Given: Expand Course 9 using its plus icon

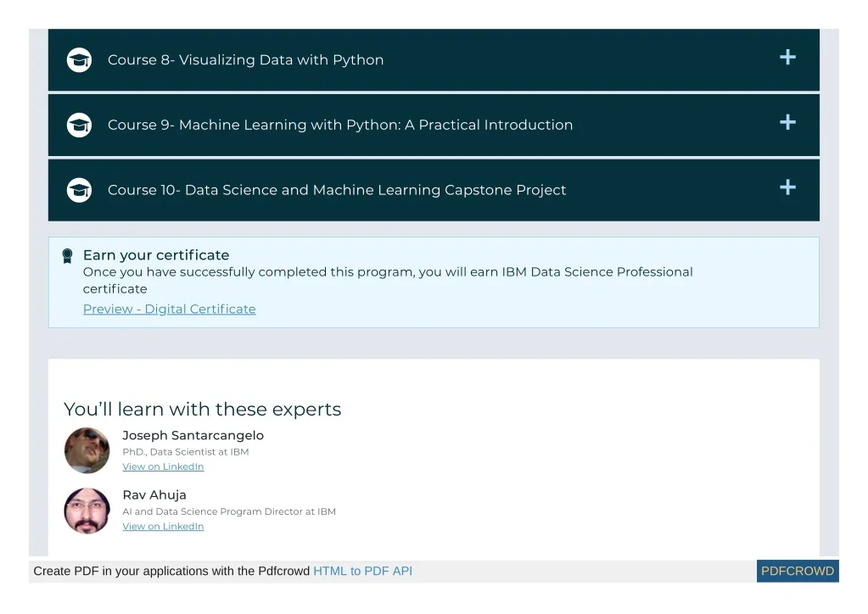Looking at the screenshot, I should [787, 122].
